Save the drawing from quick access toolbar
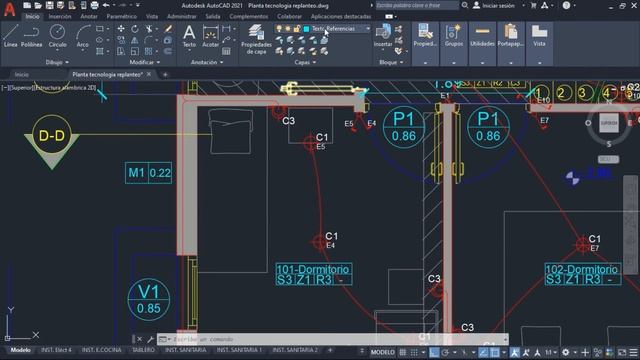 tap(49, 5)
